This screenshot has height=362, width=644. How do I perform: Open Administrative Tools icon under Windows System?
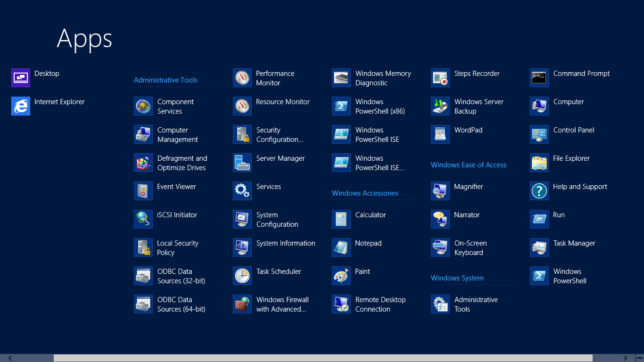[x=440, y=304]
